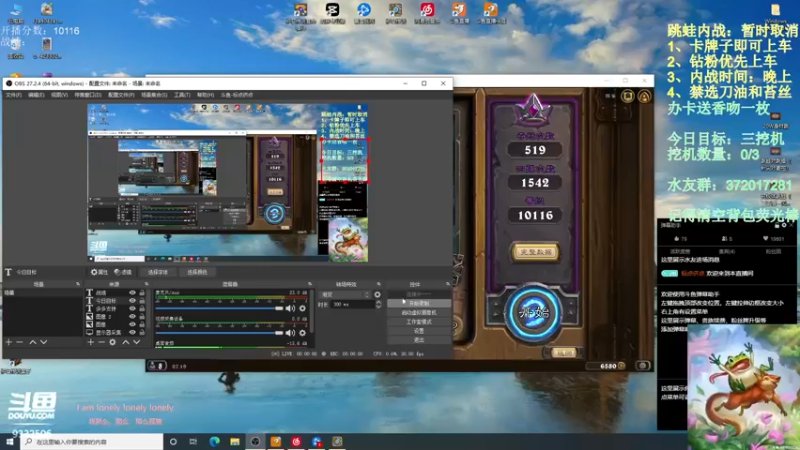Open transition properties gear icon
800x450 pixels.
click(378, 294)
